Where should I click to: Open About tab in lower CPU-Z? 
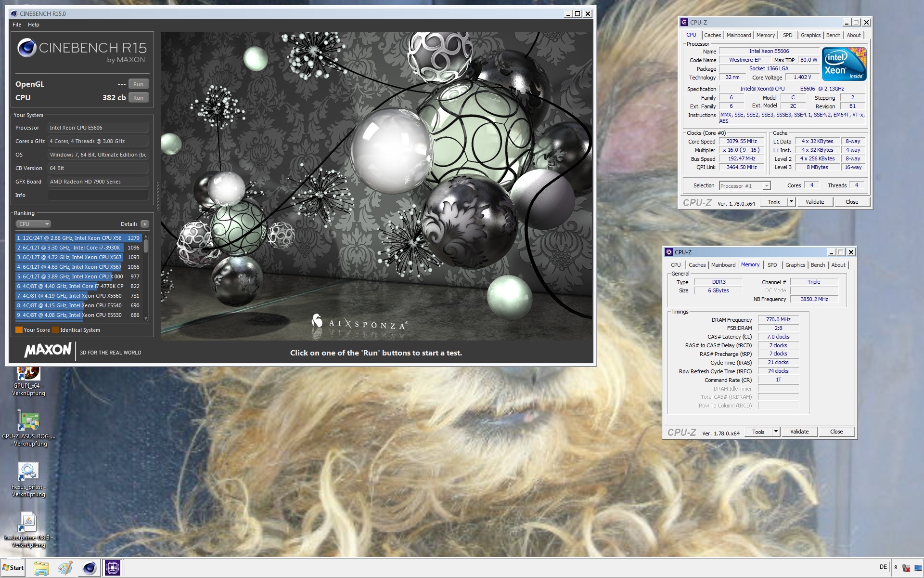point(838,265)
